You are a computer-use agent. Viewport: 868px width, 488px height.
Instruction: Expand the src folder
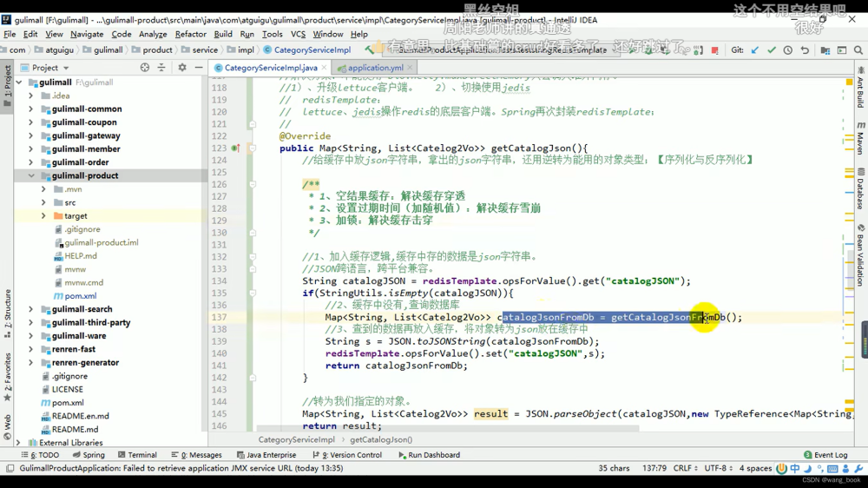click(x=43, y=202)
